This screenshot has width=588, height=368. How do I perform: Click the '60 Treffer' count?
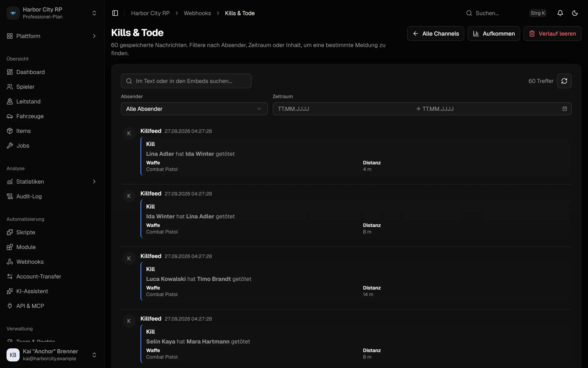pos(541,81)
